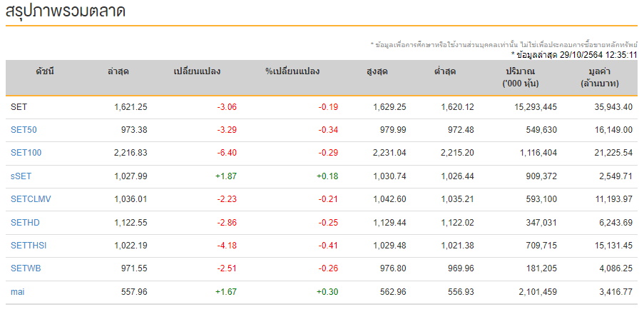Click the มูลค่า (ล้านบาท) column header

[x=600, y=78]
